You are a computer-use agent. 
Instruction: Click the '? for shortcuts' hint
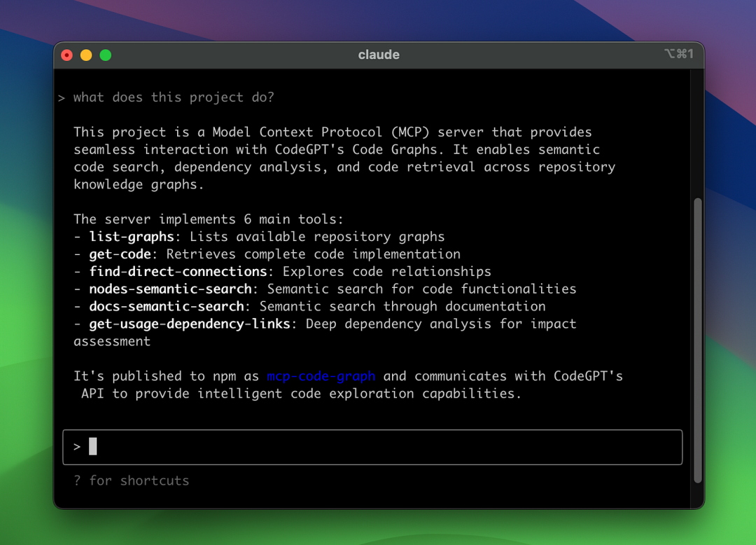132,481
